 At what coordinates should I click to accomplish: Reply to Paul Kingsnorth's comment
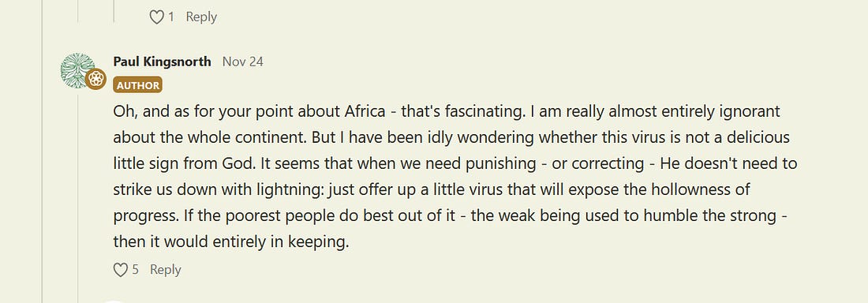point(166,270)
